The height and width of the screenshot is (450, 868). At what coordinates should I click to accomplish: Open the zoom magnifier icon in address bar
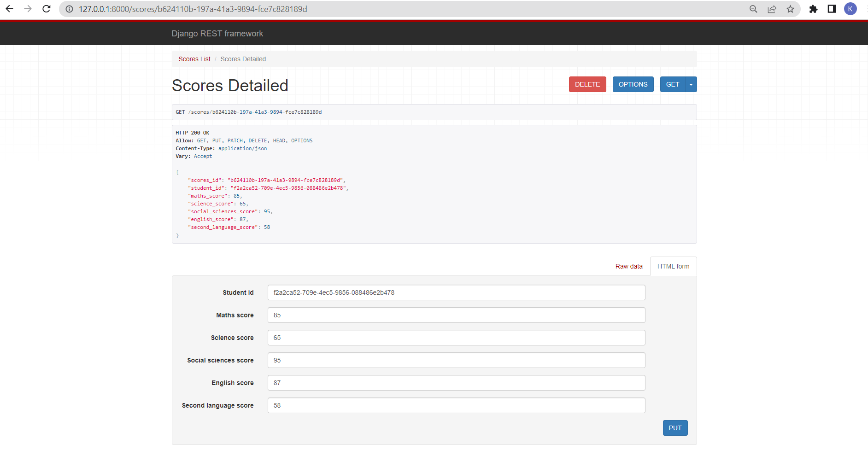(753, 9)
